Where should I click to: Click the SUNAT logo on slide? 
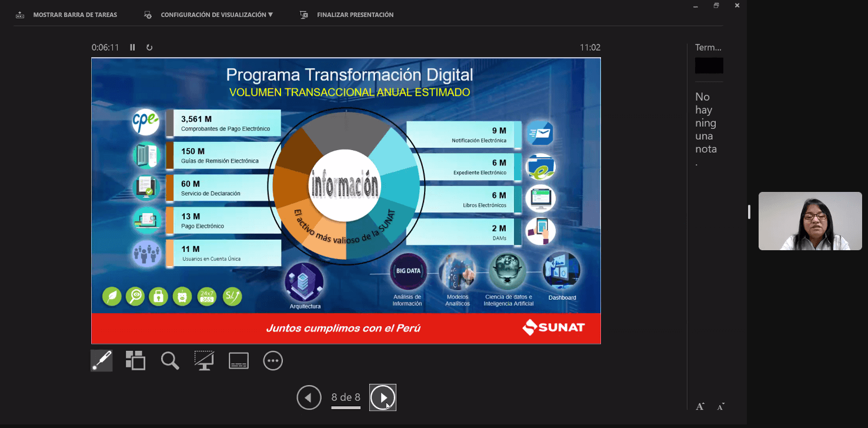click(x=553, y=327)
